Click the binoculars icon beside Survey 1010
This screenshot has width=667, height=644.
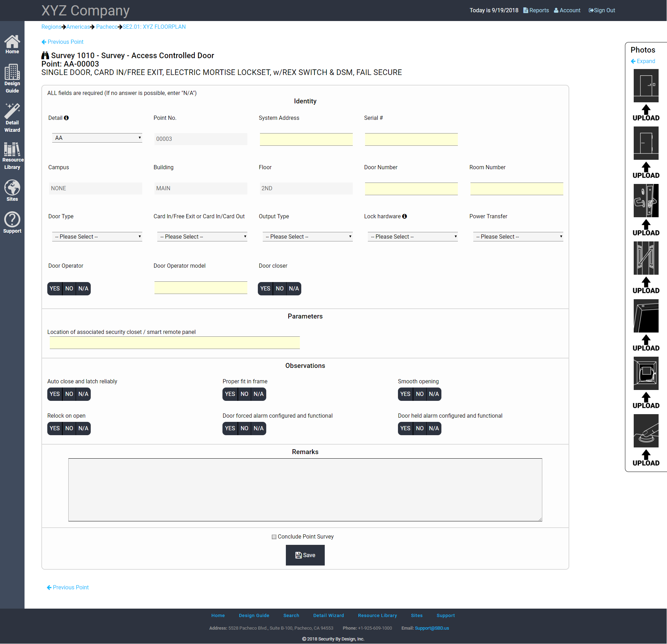45,55
